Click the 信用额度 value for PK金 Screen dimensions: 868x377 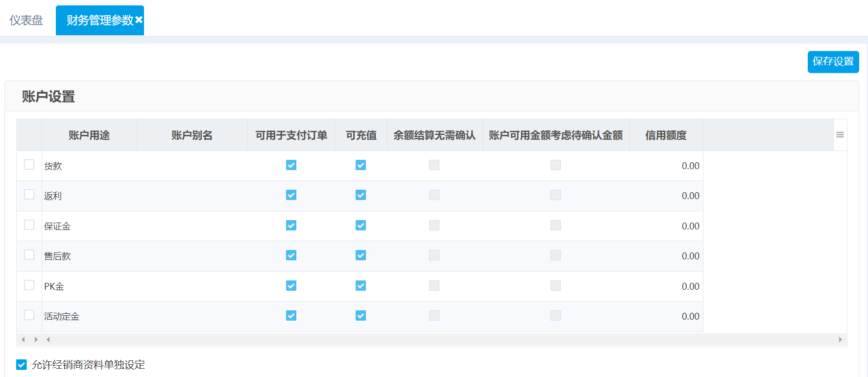point(691,287)
